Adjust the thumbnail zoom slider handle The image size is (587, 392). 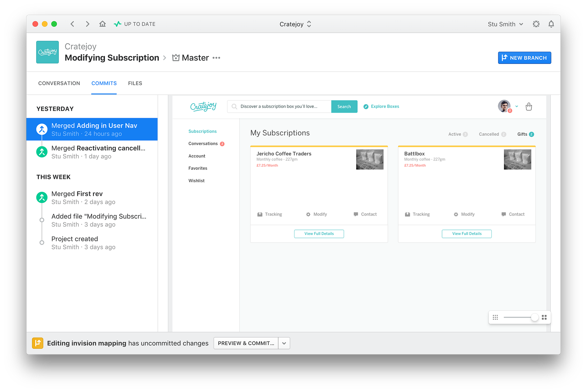(535, 317)
